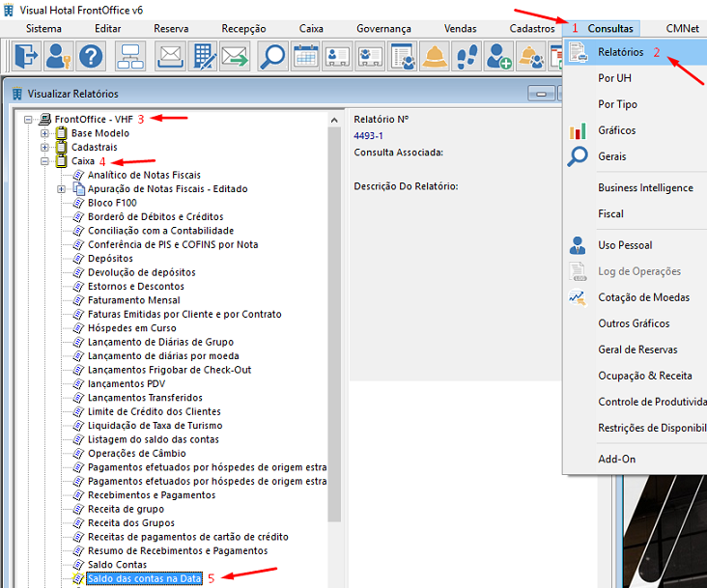
Task: Open the Recepção menu
Action: 244,28
